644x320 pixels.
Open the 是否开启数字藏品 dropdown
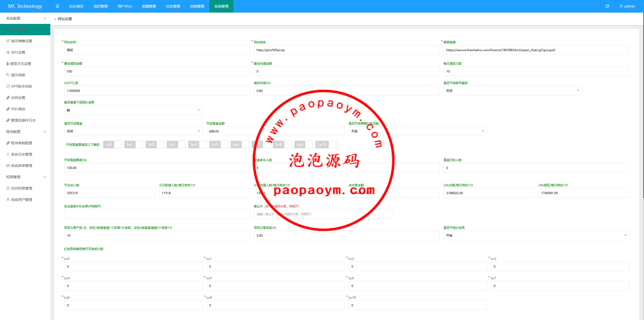[x=512, y=91]
